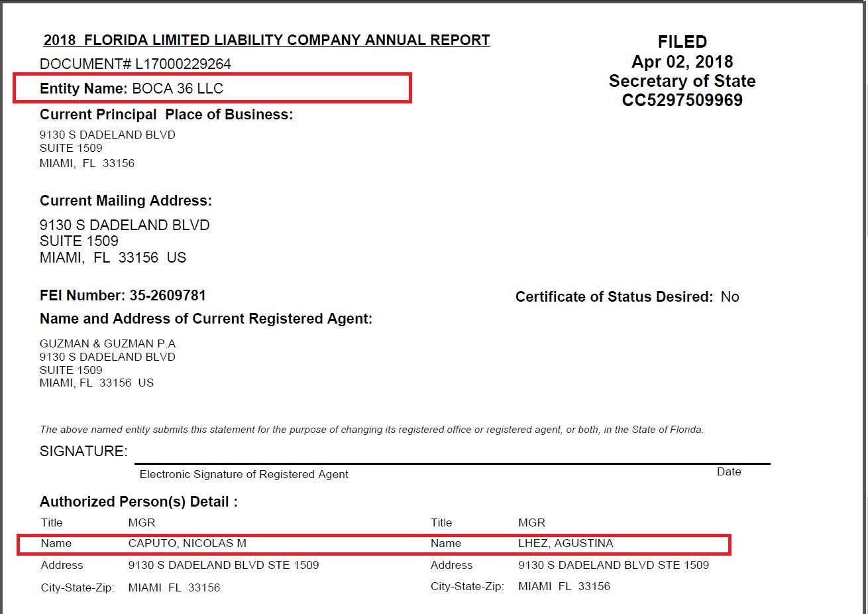
Task: Click the mailing address line MIAMI, FL 33156 US
Action: pyautogui.click(x=113, y=258)
